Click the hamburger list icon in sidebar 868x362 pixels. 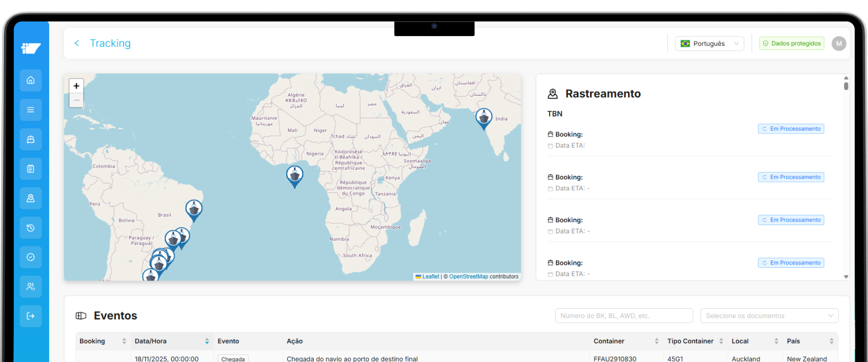click(31, 110)
